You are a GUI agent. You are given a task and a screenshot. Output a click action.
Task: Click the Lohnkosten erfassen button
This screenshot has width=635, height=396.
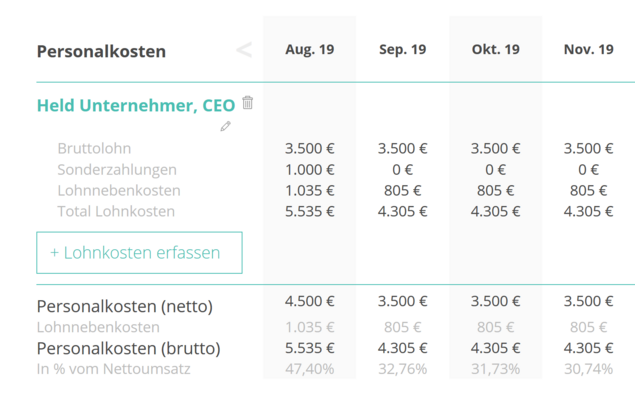coord(139,253)
